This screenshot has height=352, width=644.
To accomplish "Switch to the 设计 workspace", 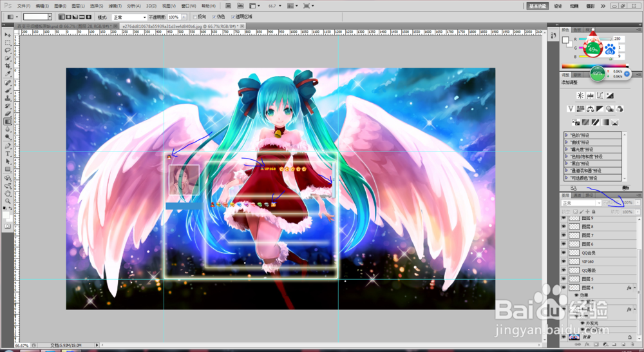I will [558, 6].
